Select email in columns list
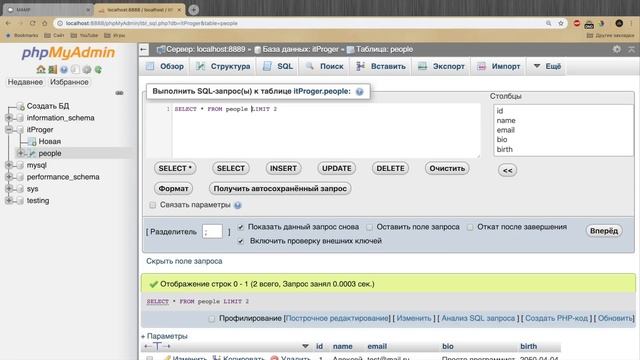The image size is (640, 360). click(505, 130)
